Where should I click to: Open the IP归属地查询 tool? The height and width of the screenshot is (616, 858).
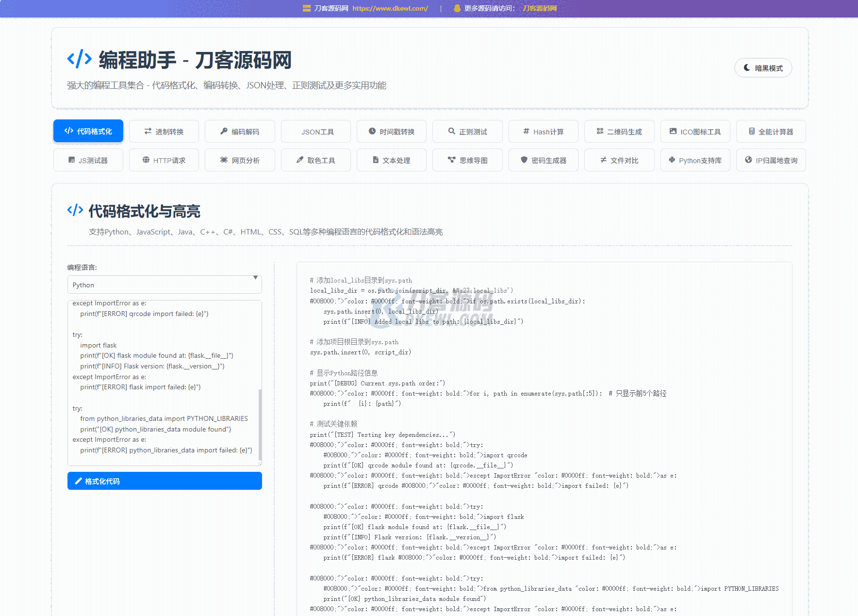pyautogui.click(x=771, y=160)
